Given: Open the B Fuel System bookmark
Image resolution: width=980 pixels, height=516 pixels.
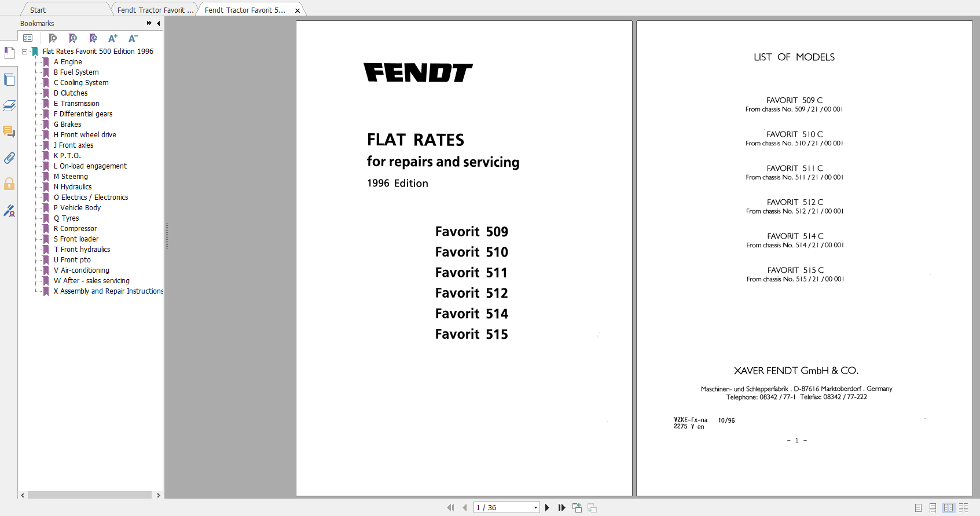Looking at the screenshot, I should coord(76,72).
